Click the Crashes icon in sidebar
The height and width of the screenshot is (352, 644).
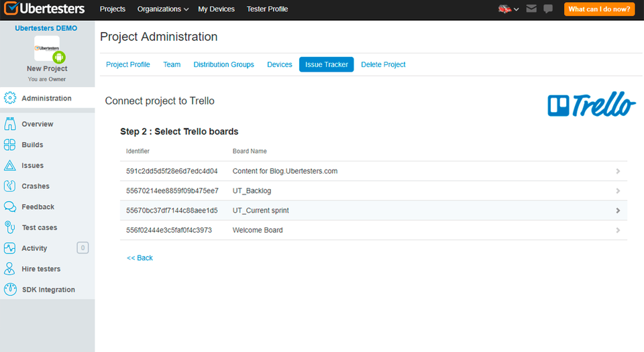10,186
